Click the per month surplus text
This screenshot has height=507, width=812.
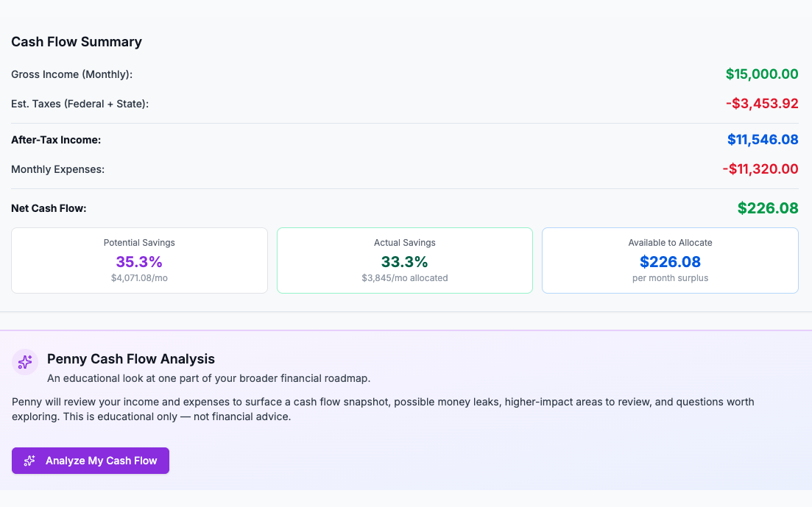670,278
